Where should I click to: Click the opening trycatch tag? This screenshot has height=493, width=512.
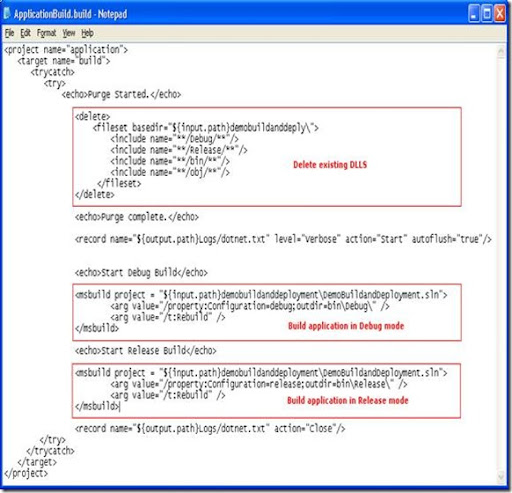pyautogui.click(x=53, y=72)
